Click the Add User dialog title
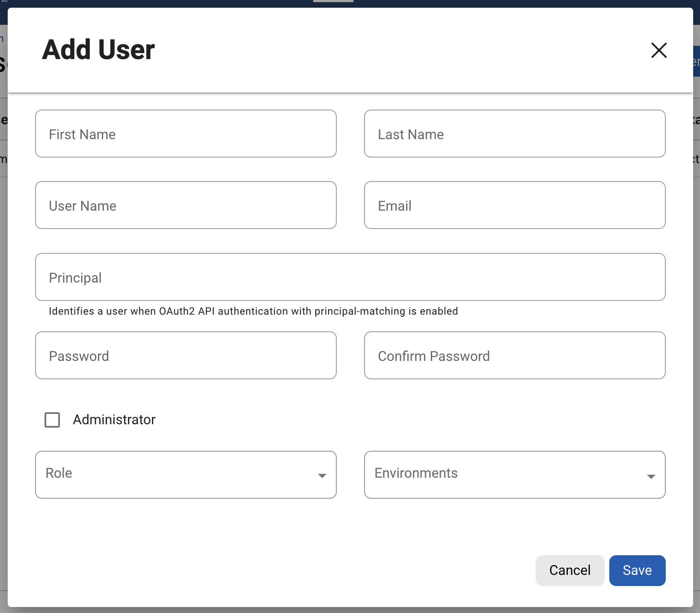 click(98, 49)
